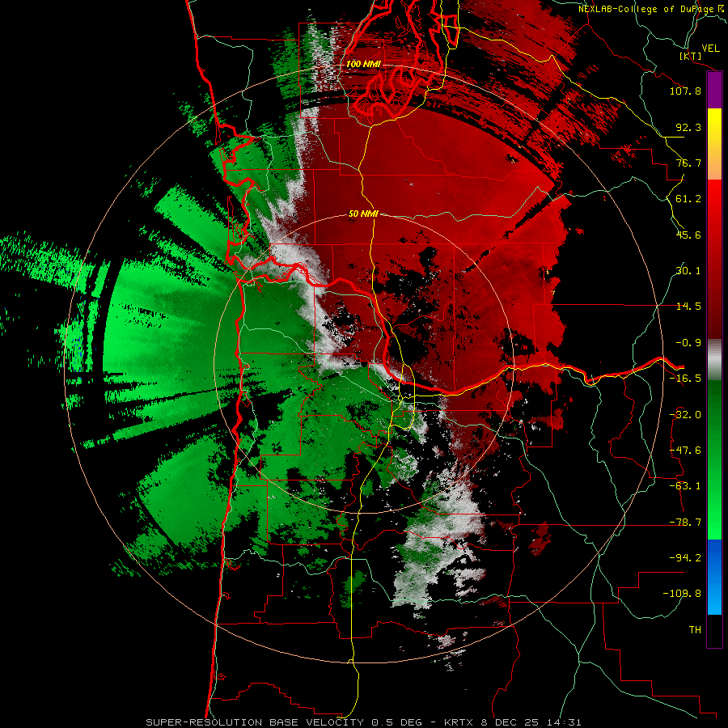Click the 45.6 value on velocity scale
Image resolution: width=728 pixels, height=728 pixels.
coord(688,235)
